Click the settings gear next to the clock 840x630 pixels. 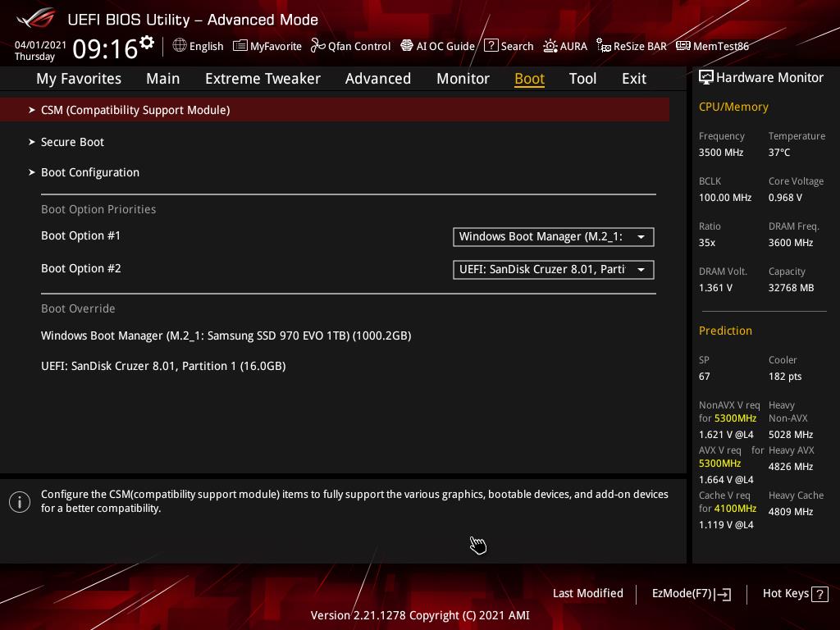[x=147, y=43]
